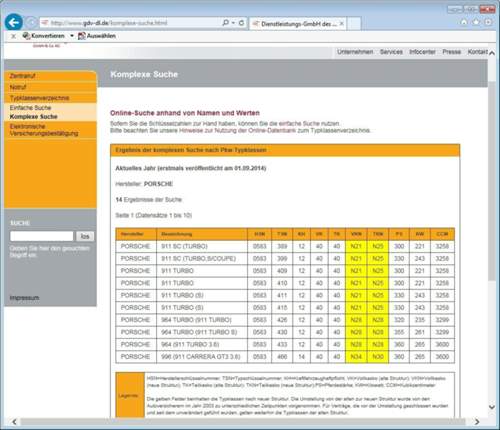Click the N34 yellow cell
Viewport: 500px width, 430px height.
tap(356, 357)
